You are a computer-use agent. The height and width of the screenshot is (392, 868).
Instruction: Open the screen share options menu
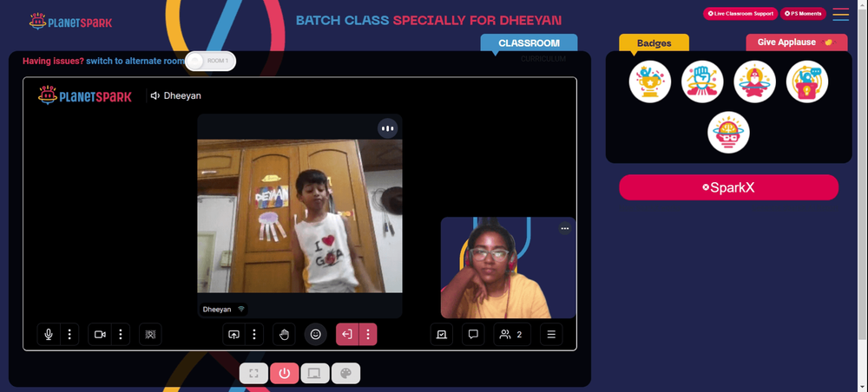pyautogui.click(x=254, y=335)
